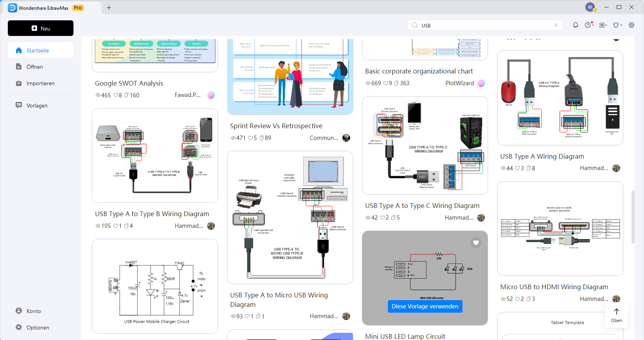Click the Mini USB LED Lamp Circuit title
The width and height of the screenshot is (644, 340).
405,336
